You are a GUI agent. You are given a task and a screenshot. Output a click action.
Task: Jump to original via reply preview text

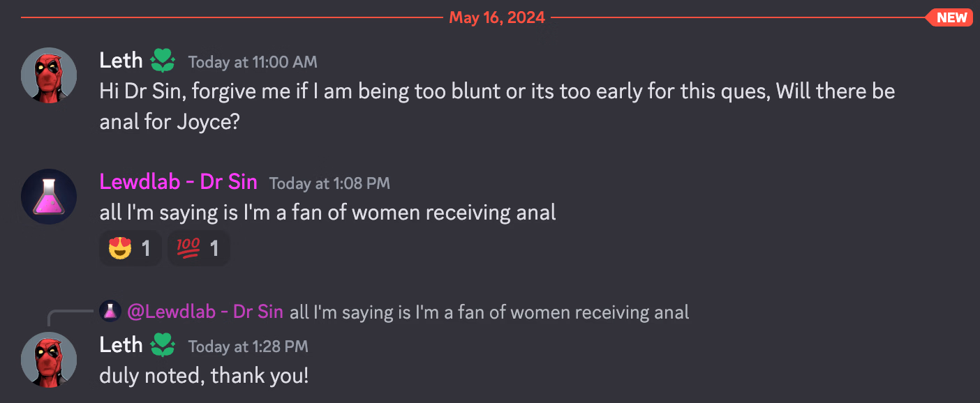[489, 312]
